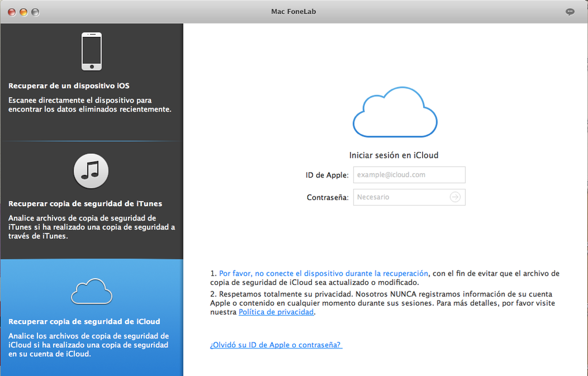Click 'Por favor, no conecte el dispositivo' text
Image resolution: width=588 pixels, height=376 pixels.
point(323,274)
